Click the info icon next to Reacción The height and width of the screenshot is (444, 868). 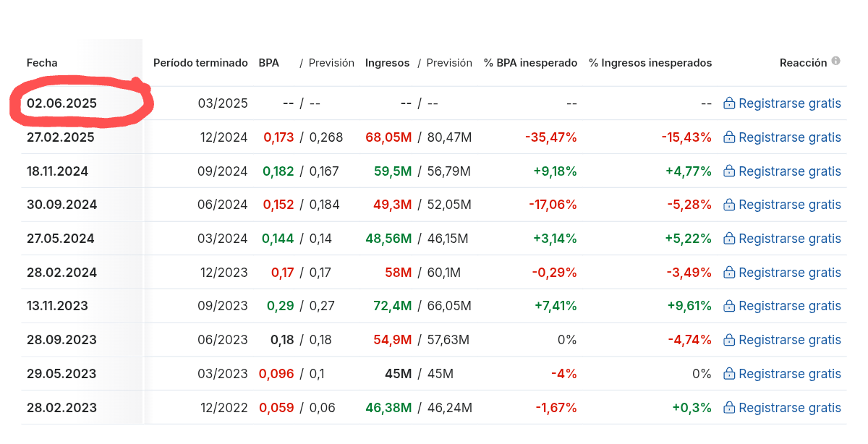point(836,61)
